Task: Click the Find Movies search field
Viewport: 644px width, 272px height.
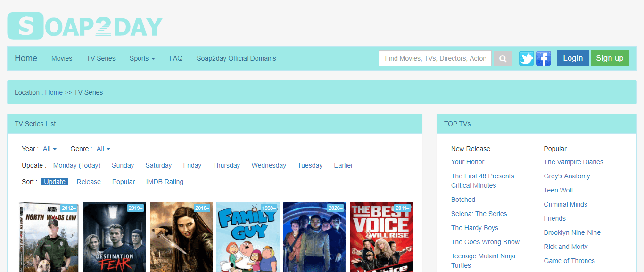Action: tap(435, 58)
